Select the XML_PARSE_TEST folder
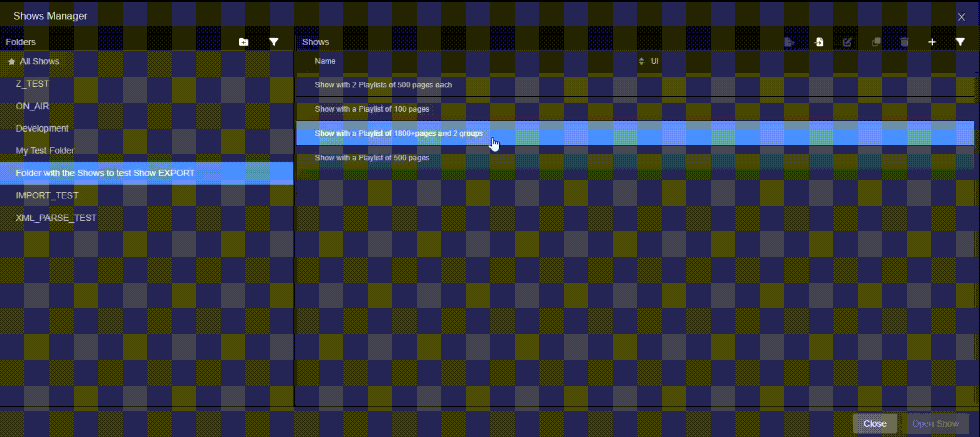The height and width of the screenshot is (437, 980). (56, 218)
